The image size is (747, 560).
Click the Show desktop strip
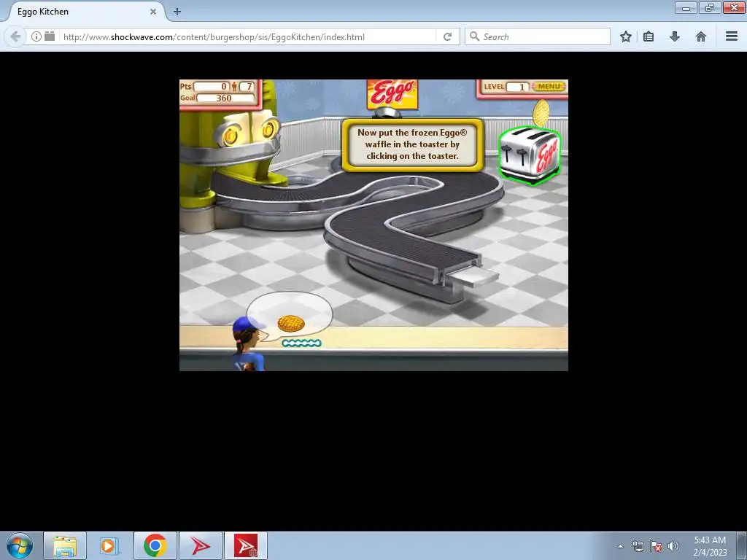pyautogui.click(x=742, y=545)
